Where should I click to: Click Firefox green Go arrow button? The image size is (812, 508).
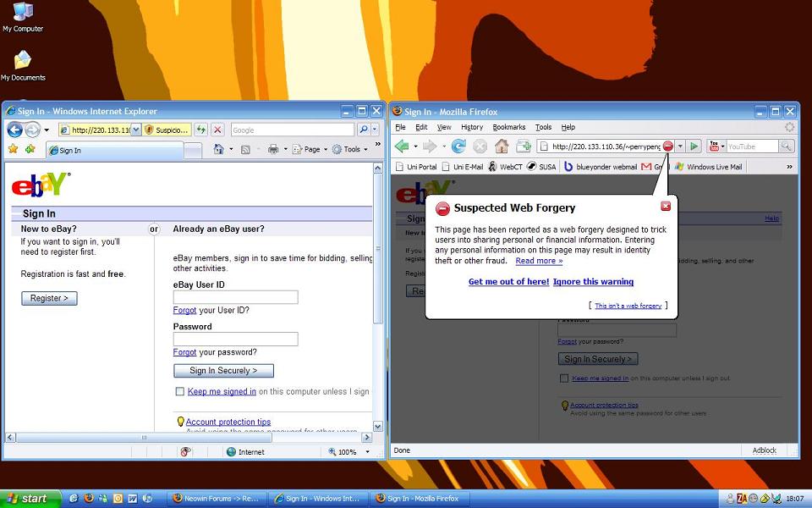tap(694, 146)
